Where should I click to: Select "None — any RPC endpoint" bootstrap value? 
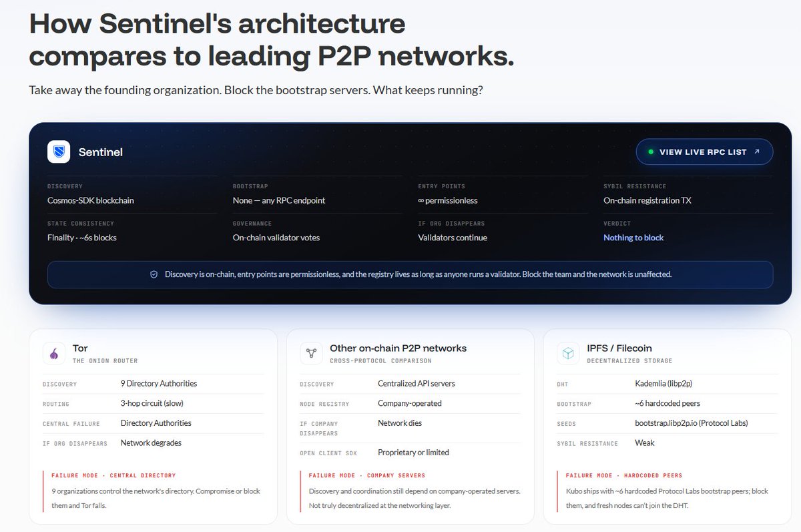click(279, 200)
